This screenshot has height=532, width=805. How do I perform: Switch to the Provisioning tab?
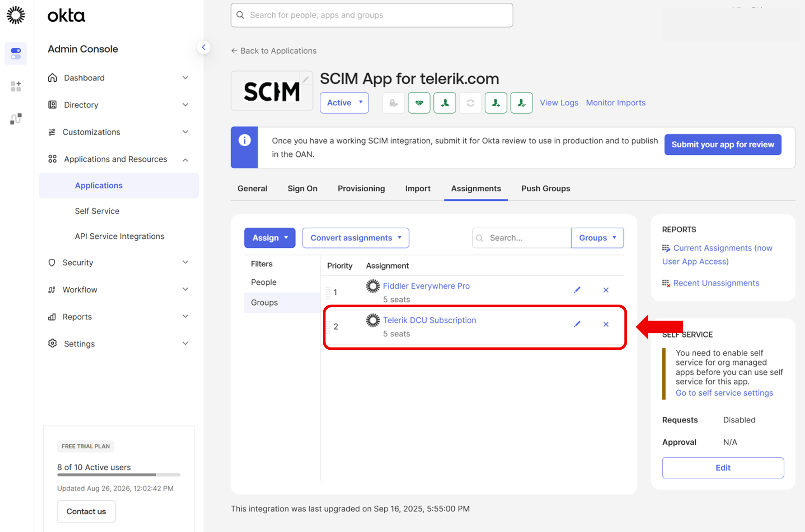[x=361, y=189]
